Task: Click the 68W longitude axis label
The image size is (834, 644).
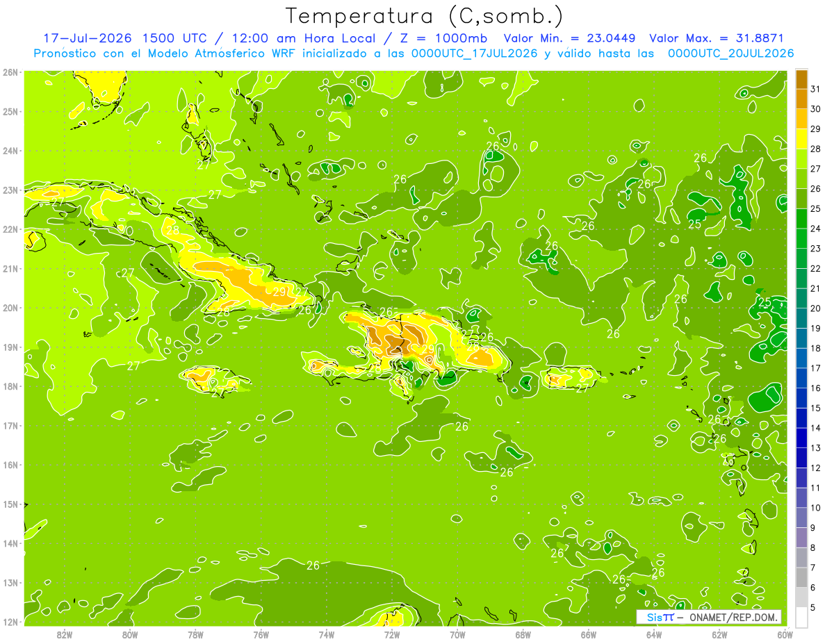Action: tap(523, 634)
